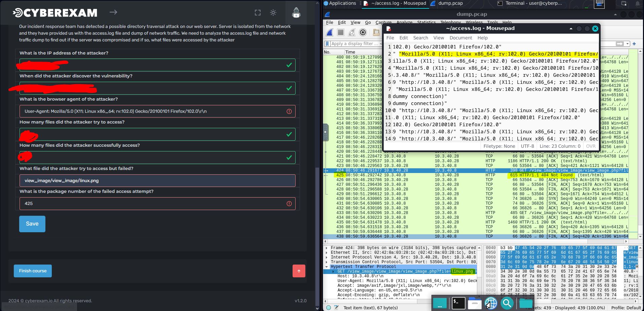This screenshot has height=311, width=644.
Task: Click the stop capture square icon
Action: coord(341,32)
